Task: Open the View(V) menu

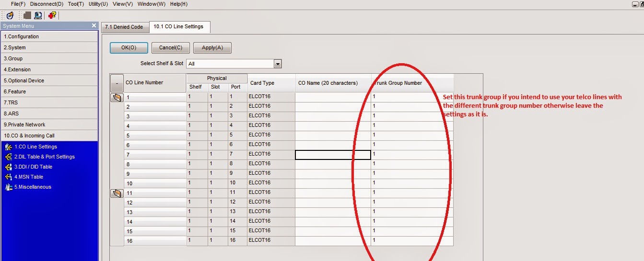Action: (123, 4)
